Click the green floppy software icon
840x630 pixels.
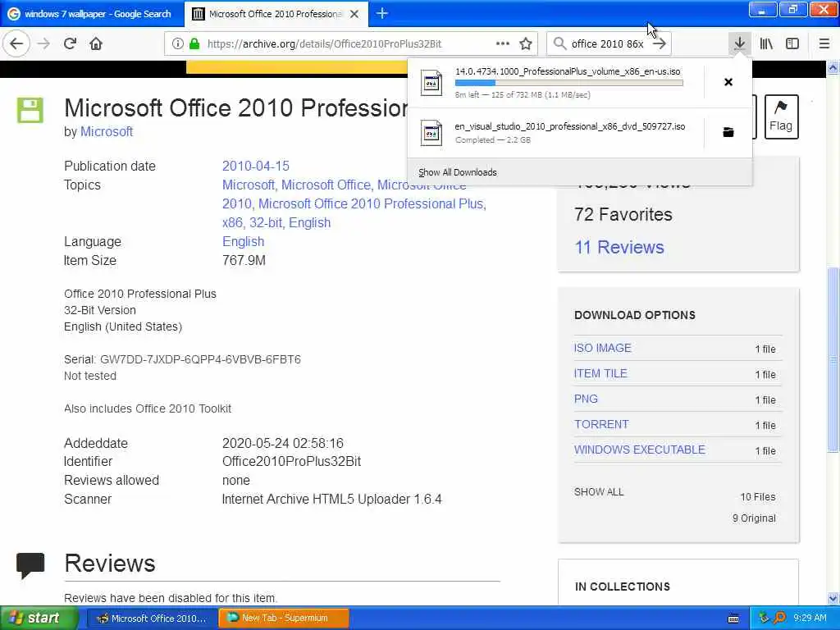tap(30, 111)
